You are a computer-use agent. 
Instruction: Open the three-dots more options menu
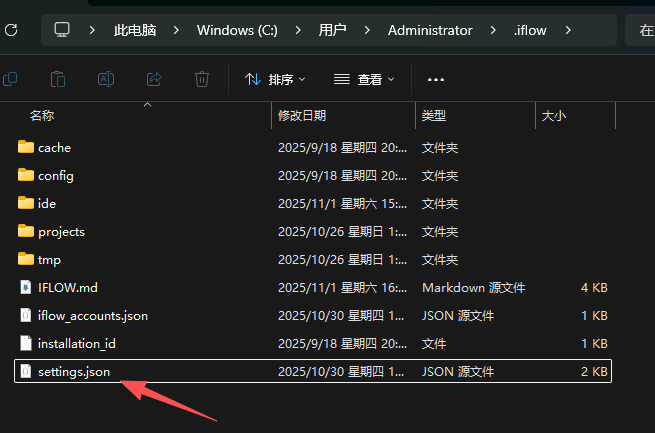435,79
